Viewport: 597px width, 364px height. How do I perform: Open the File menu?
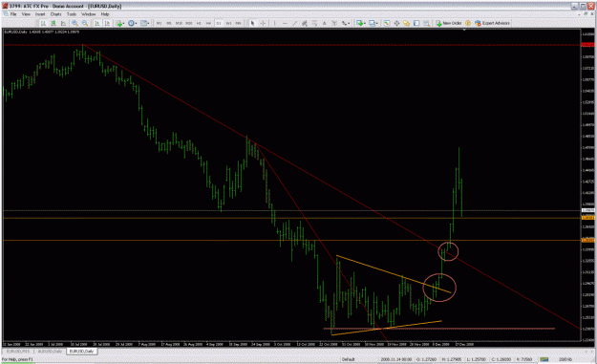click(13, 14)
